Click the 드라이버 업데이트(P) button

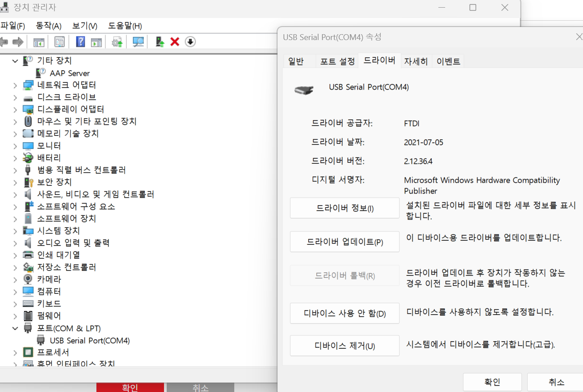point(345,242)
